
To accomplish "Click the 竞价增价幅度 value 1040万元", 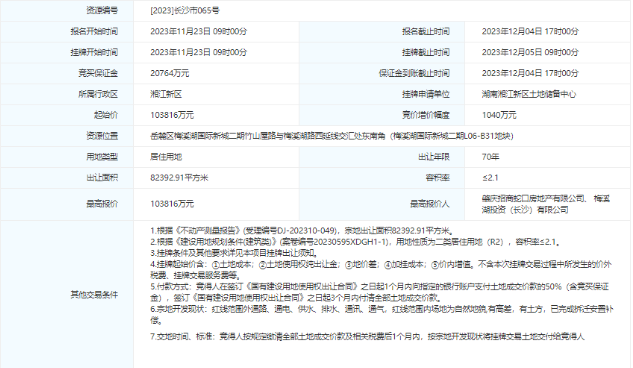I will point(499,115).
